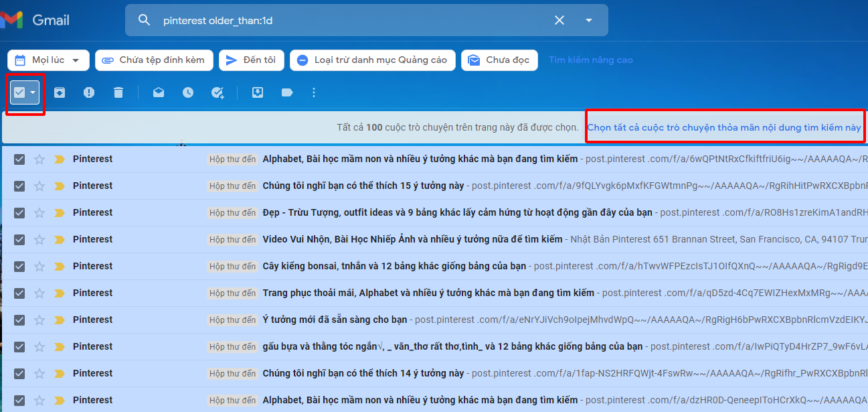Open the Labels icon in toolbar
Screen dimensions: 868x412
click(287, 92)
